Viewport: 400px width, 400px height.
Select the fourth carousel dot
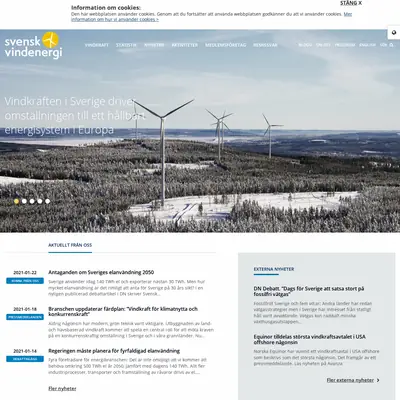[40, 201]
